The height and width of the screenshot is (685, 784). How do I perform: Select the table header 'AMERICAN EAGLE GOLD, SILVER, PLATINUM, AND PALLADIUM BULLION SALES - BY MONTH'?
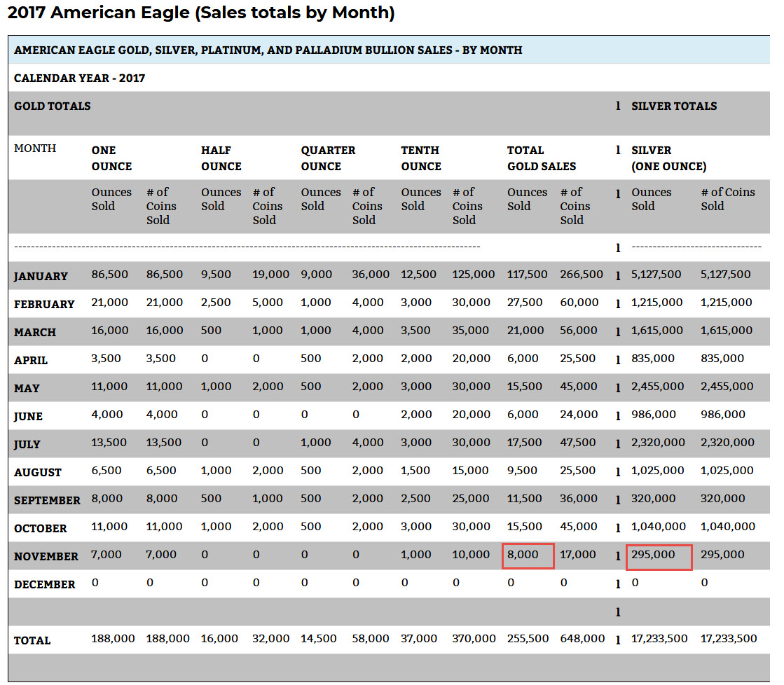pos(268,50)
